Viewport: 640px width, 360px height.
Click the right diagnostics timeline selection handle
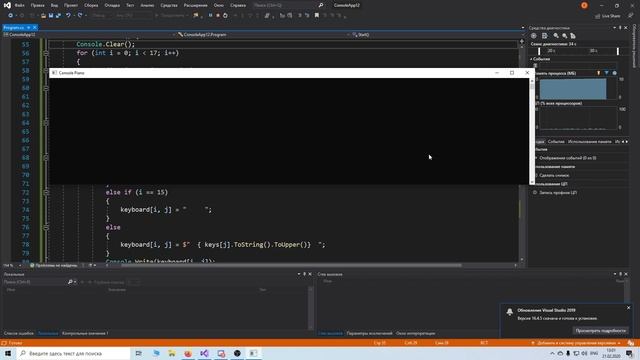point(618,51)
